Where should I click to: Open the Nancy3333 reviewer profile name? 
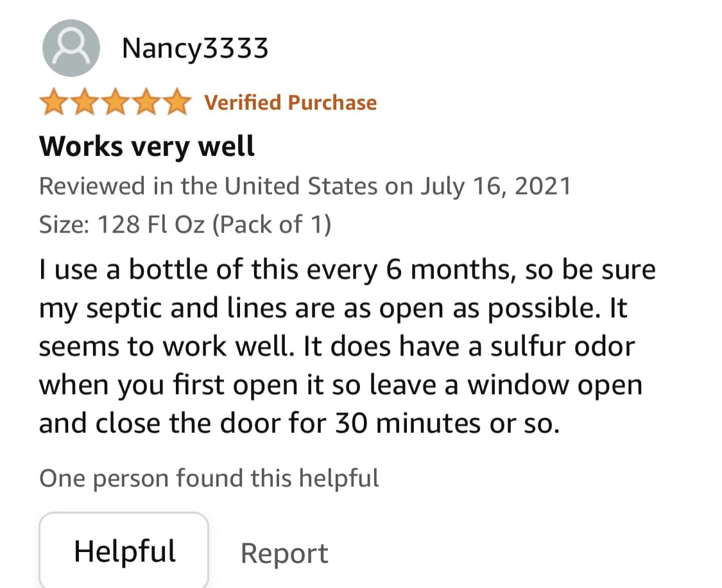click(195, 48)
